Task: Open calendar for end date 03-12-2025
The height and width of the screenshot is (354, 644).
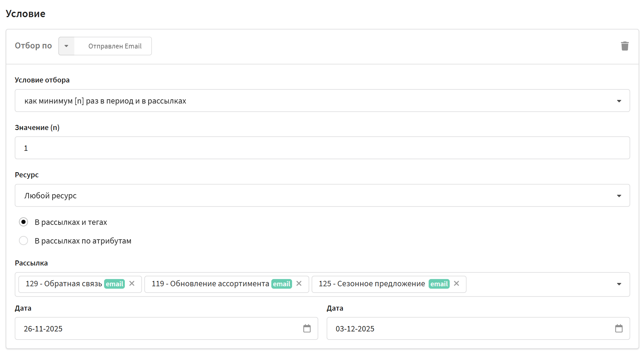Action: point(619,328)
